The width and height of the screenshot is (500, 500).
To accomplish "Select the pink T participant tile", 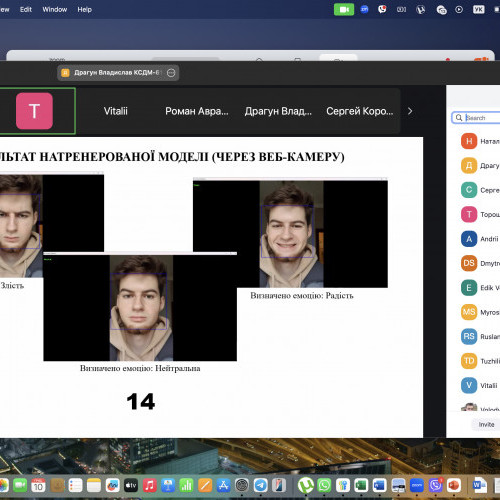I will pos(34,111).
